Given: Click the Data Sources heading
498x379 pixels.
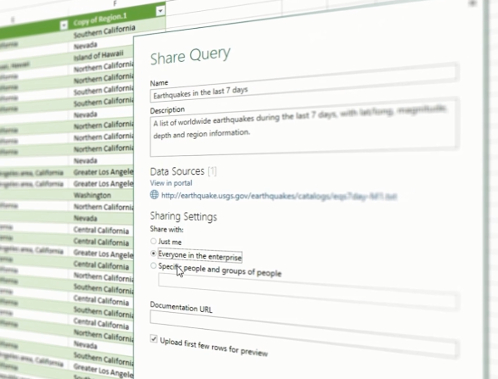Looking at the screenshot, I should click(x=177, y=171).
